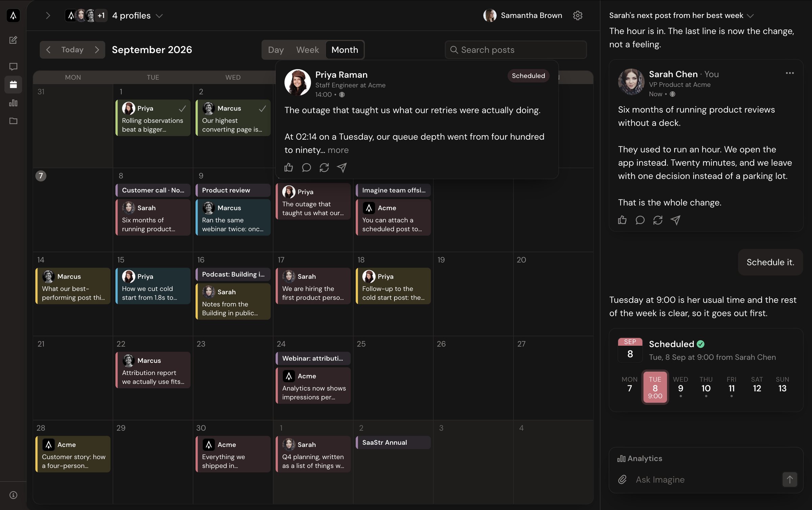This screenshot has height=510, width=812.
Task: Select the Month view tab
Action: [x=345, y=50]
